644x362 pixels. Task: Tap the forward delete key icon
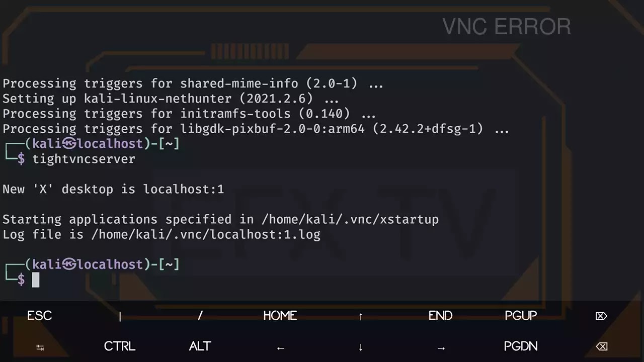(601, 316)
